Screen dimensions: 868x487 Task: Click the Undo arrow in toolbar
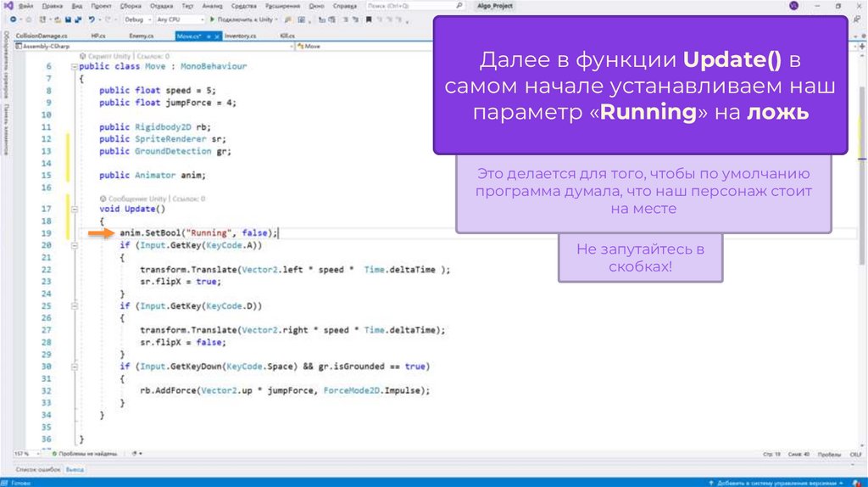(91, 19)
